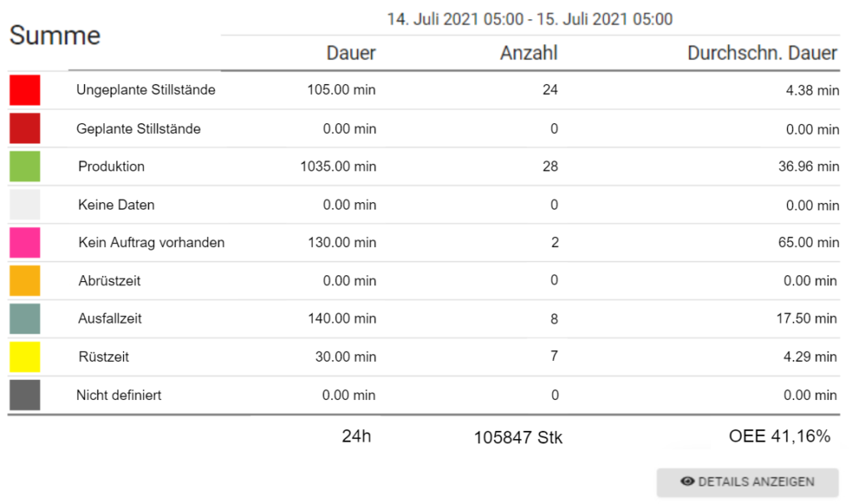
Task: Select the bright red Ungeplante Stillstände swatch
Action: pos(25,90)
